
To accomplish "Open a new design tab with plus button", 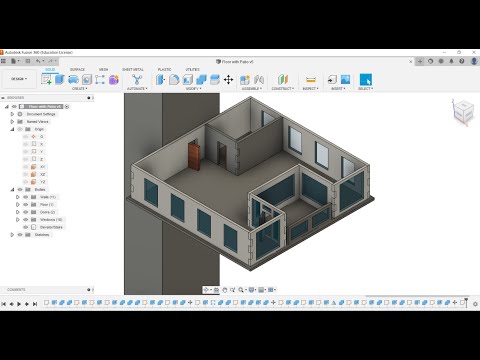I will pyautogui.click(x=420, y=61).
